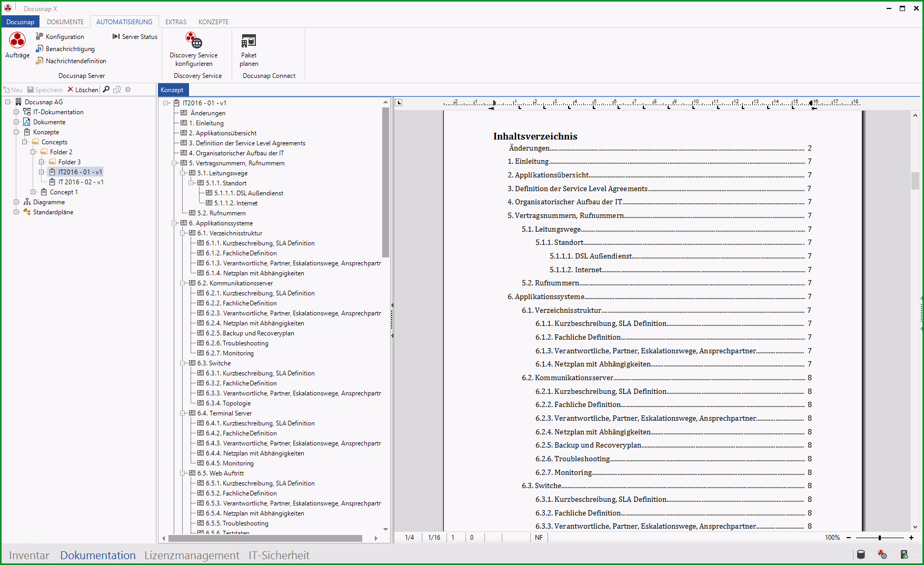Expand the Dokumente node

(x=16, y=122)
